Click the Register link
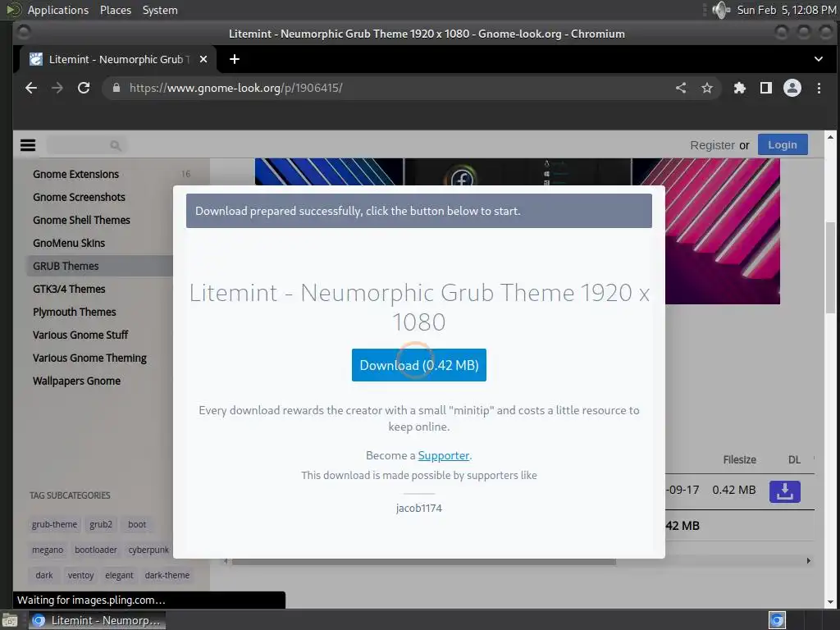This screenshot has height=630, width=840. pyautogui.click(x=712, y=145)
